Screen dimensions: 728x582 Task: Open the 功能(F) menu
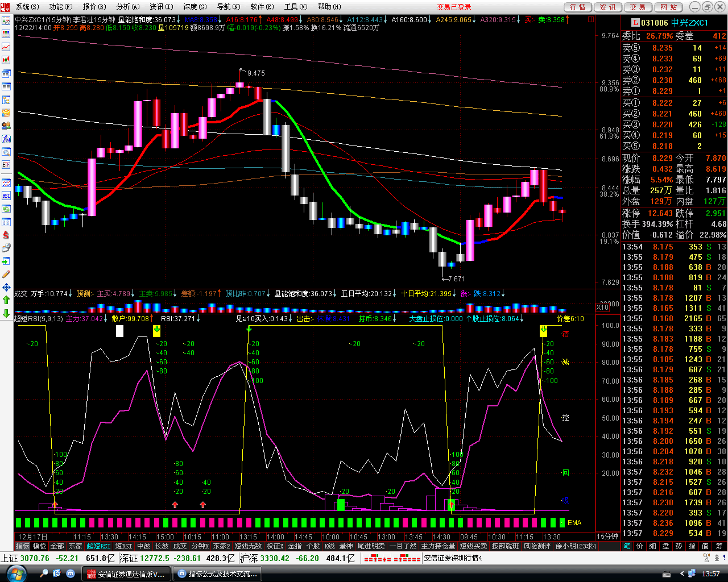point(60,7)
